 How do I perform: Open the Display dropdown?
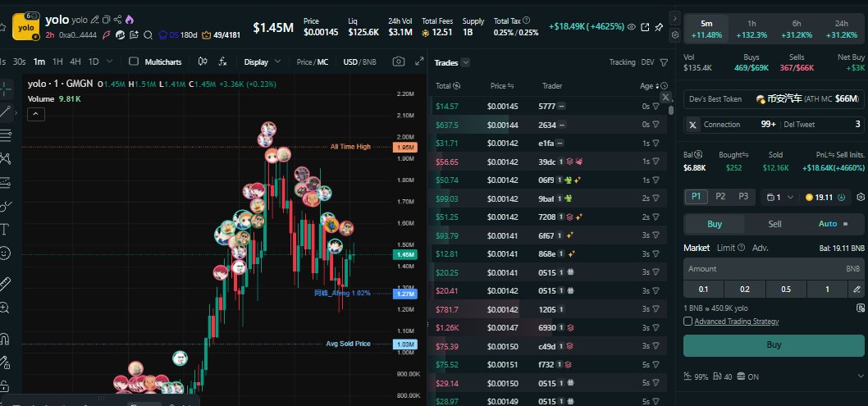click(263, 62)
